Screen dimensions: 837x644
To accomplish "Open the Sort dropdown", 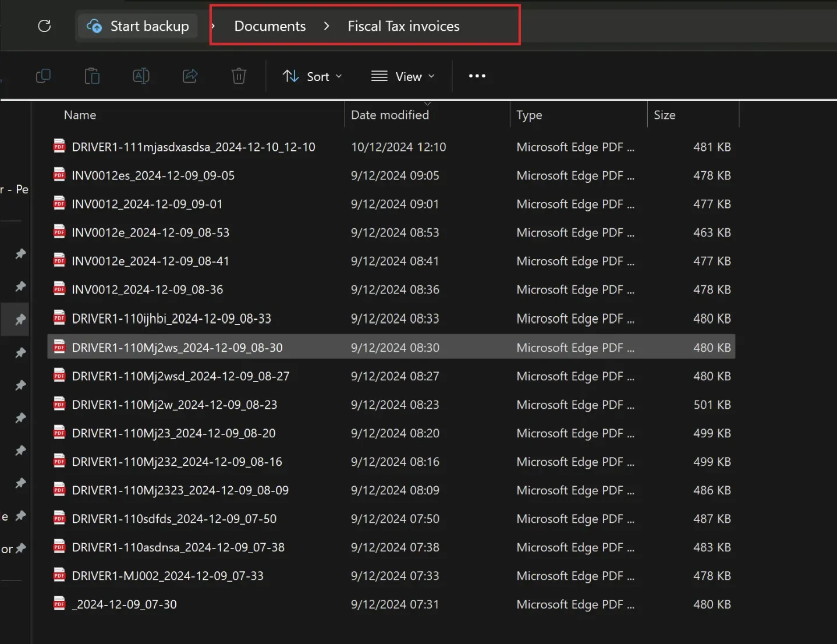I will (313, 76).
